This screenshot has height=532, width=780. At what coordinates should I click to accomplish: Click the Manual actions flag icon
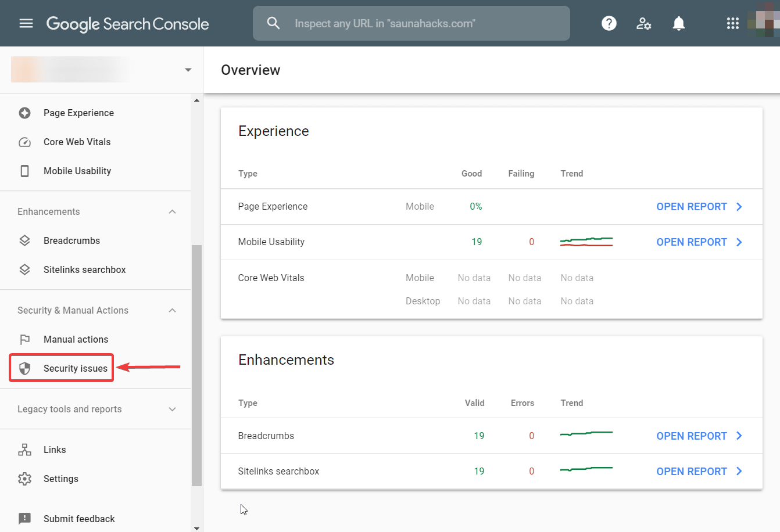click(x=24, y=339)
